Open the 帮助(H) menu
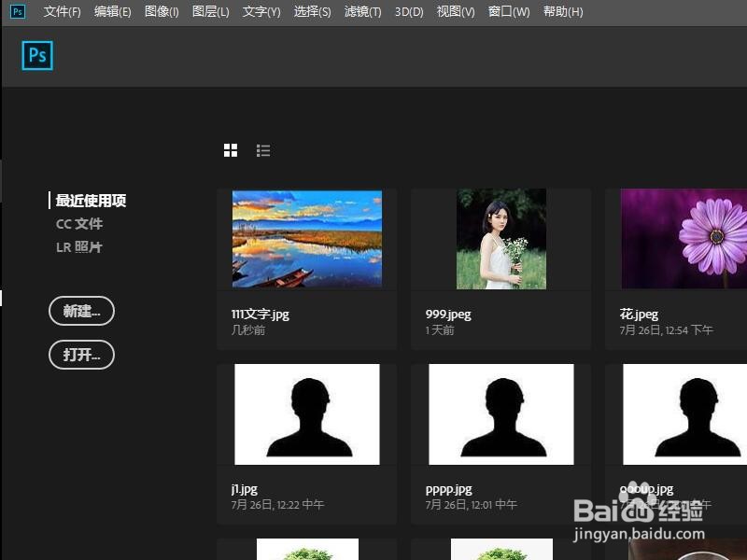The height and width of the screenshot is (560, 747). (563, 11)
